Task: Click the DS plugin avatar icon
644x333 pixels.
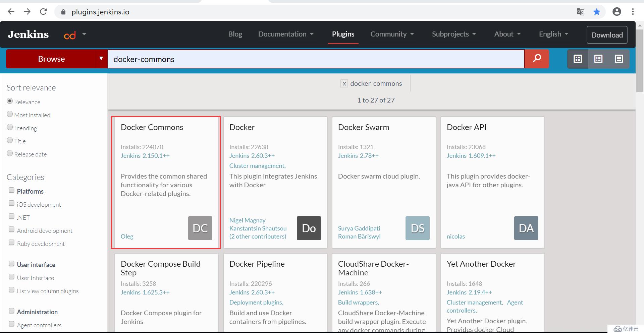Action: (x=418, y=228)
